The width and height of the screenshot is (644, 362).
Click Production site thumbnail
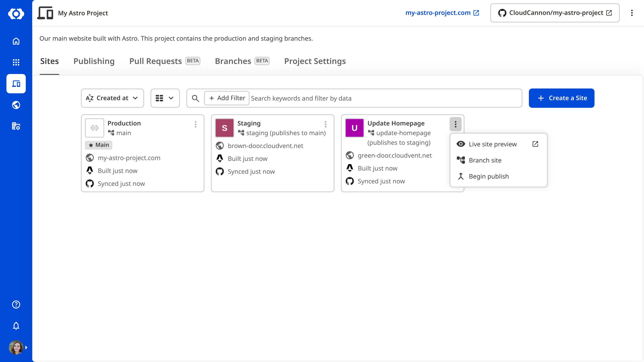coord(95,128)
